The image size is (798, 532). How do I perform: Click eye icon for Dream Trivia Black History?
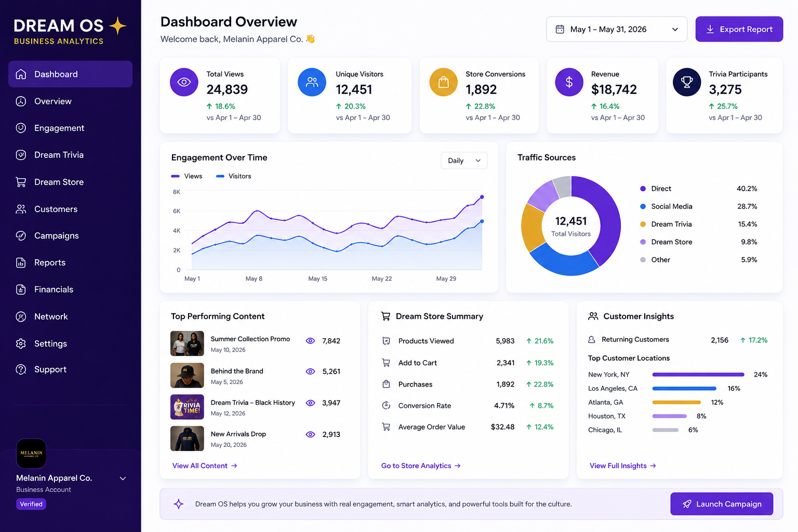[310, 403]
